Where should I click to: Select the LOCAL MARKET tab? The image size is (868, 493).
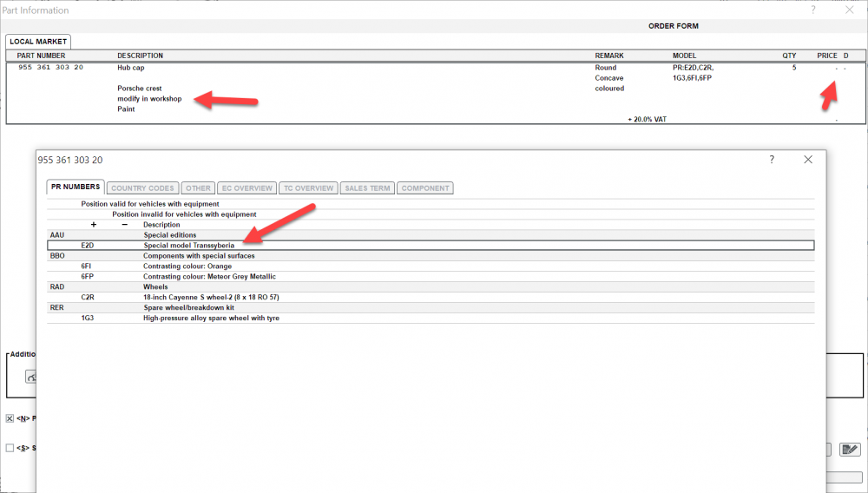[38, 42]
